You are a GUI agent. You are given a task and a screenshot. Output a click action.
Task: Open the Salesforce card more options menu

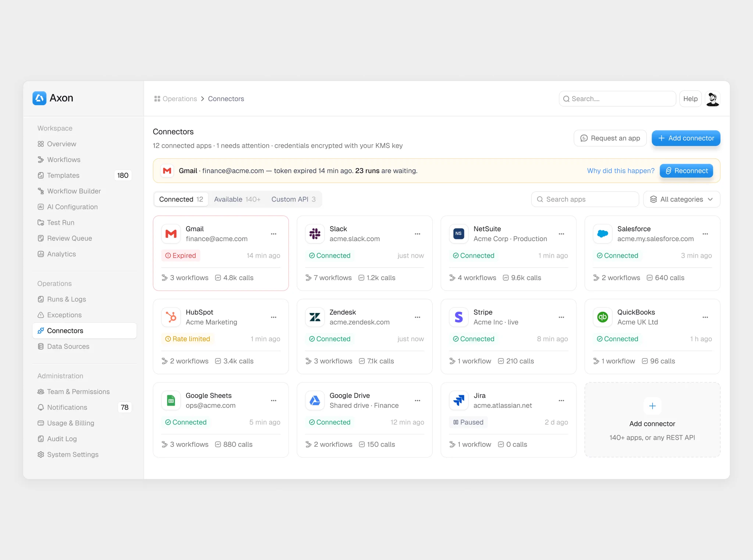[705, 234]
